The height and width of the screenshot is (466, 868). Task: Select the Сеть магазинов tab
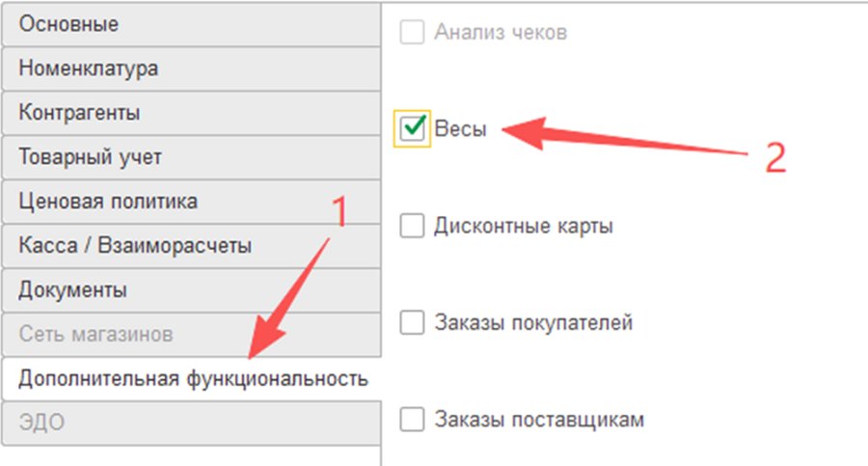[191, 335]
